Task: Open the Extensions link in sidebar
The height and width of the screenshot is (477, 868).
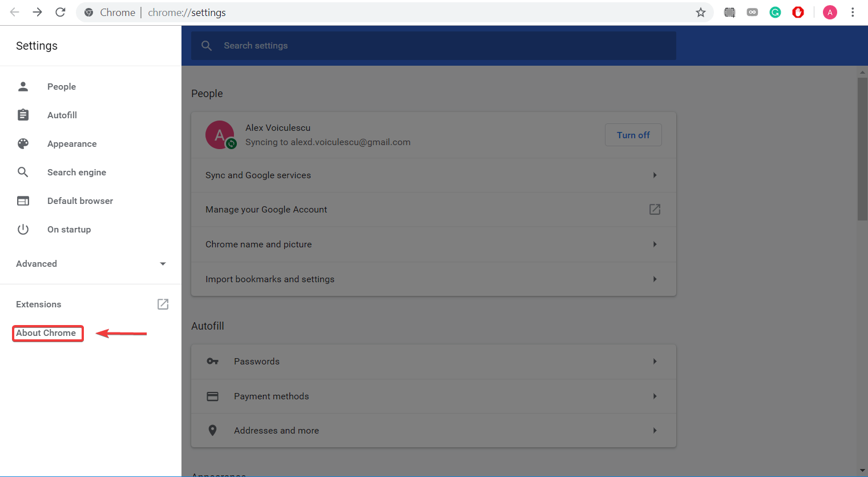Action: tap(38, 304)
